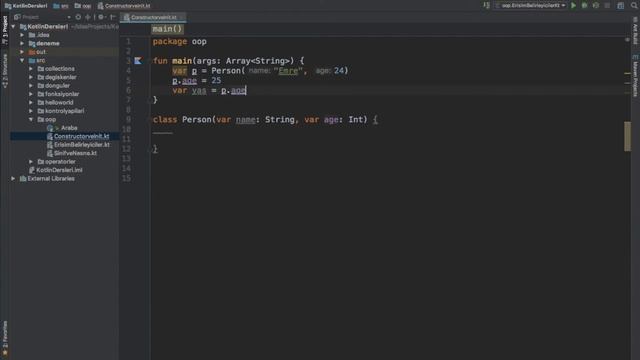This screenshot has width=640, height=360.
Task: Open the 2: Favorites tool window tab
Action: (x=5, y=338)
